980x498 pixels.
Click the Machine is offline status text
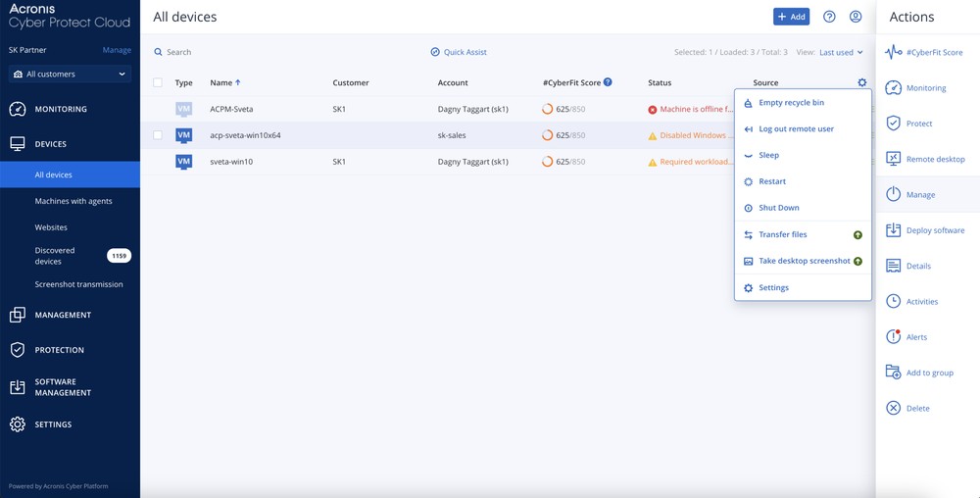click(x=696, y=110)
